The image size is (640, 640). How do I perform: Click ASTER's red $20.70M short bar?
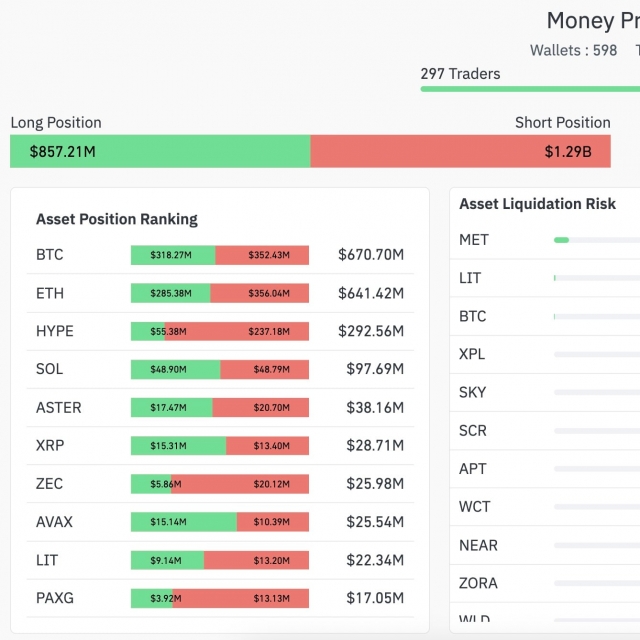click(261, 408)
